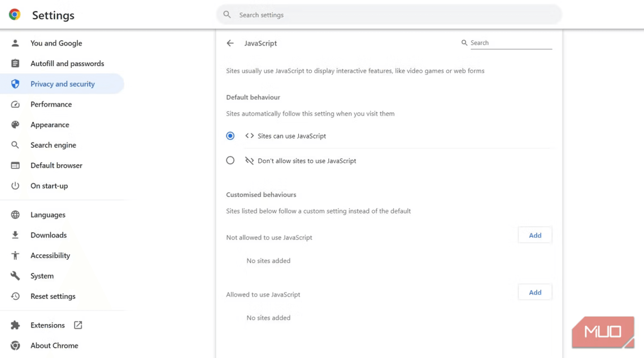Image resolution: width=644 pixels, height=358 pixels.
Task: Click the magnifier icon in JavaScript page search
Action: (x=464, y=43)
